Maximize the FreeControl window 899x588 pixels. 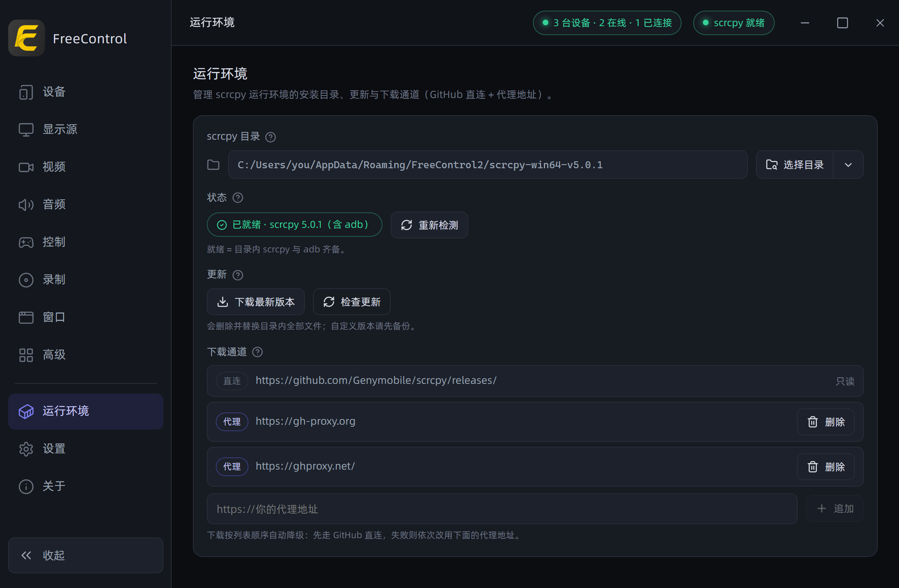click(843, 23)
